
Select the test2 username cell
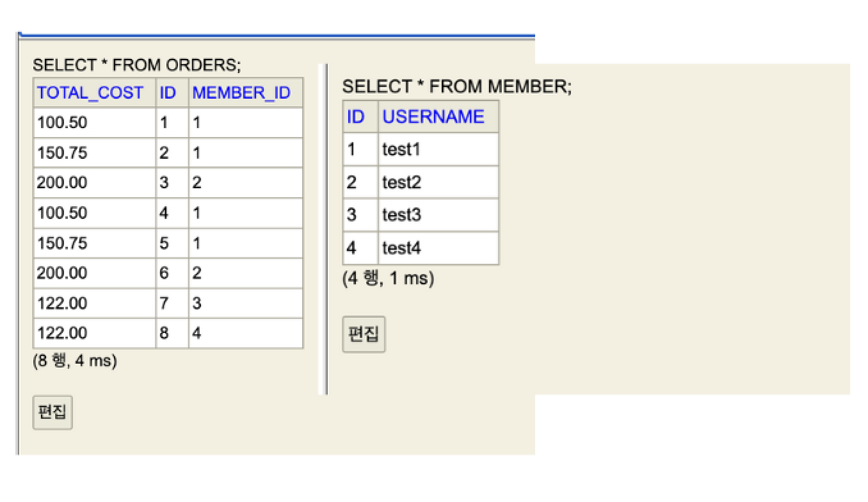401,182
